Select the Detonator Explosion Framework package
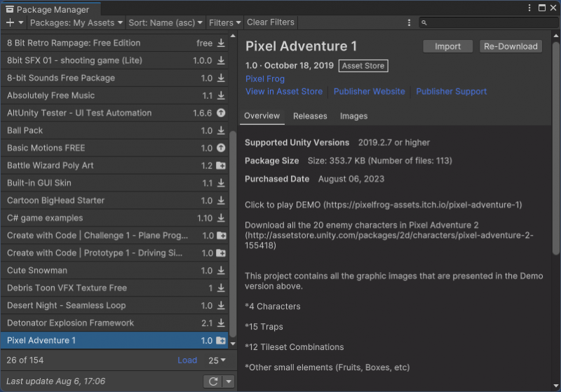The height and width of the screenshot is (392, 561). 114,323
